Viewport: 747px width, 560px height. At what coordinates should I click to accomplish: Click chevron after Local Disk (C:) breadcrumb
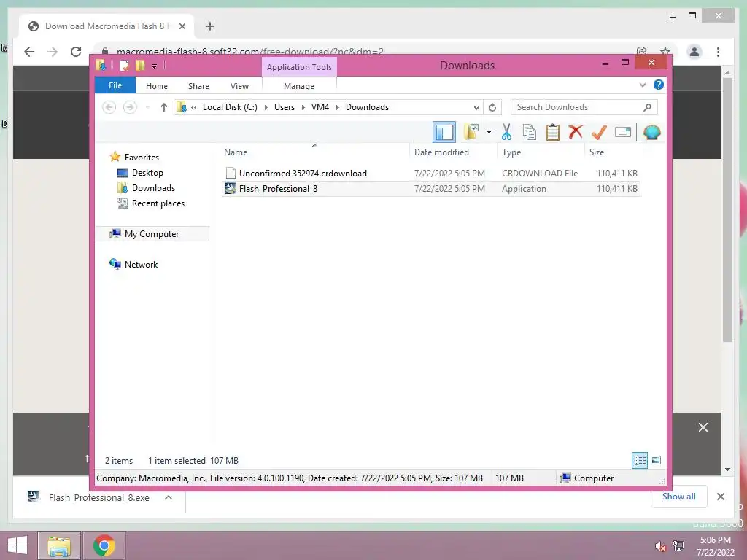point(266,108)
